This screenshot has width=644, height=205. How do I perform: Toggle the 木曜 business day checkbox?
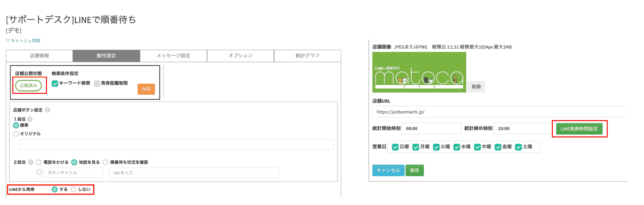477,147
